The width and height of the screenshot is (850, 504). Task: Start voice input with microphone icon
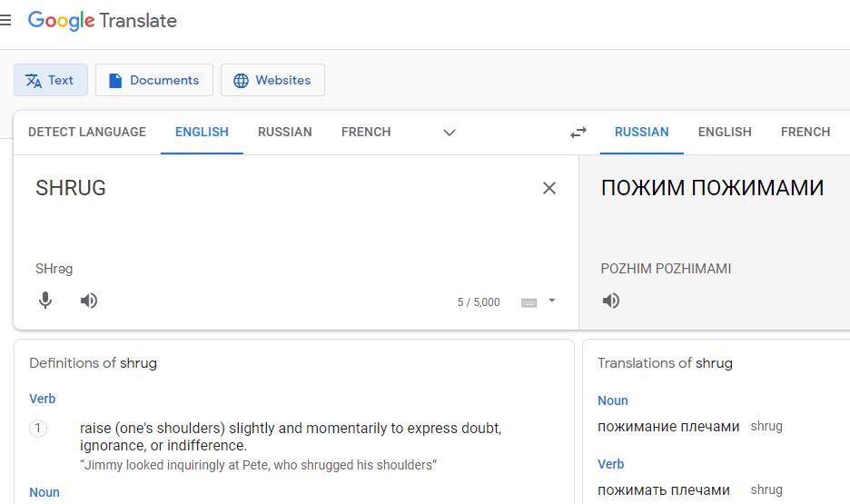tap(45, 301)
